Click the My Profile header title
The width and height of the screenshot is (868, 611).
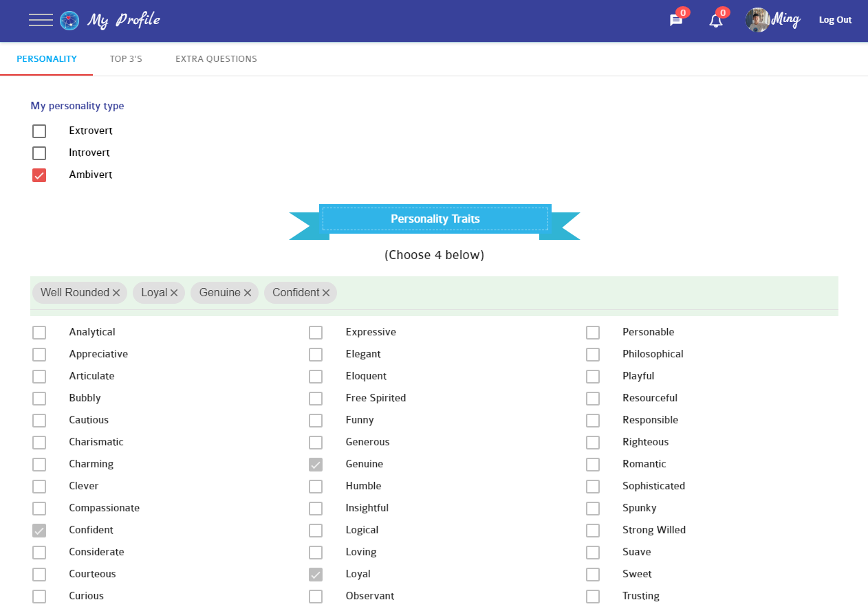[124, 20]
